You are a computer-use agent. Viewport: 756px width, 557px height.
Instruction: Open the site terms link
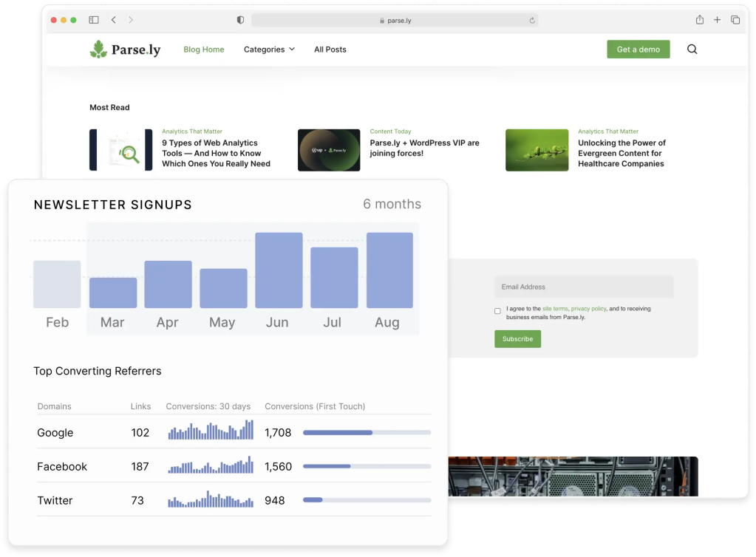click(555, 308)
